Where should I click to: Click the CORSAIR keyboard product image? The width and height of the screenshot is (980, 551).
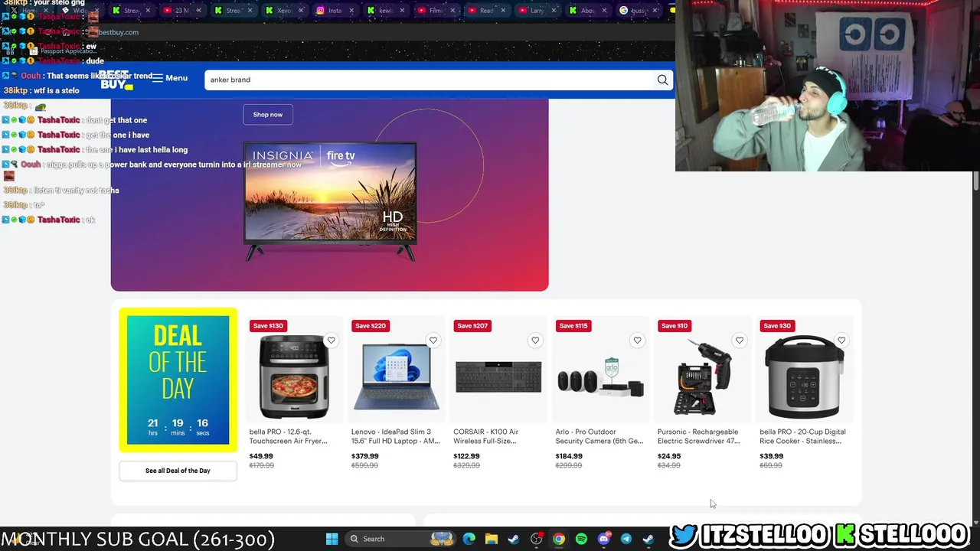pos(498,377)
